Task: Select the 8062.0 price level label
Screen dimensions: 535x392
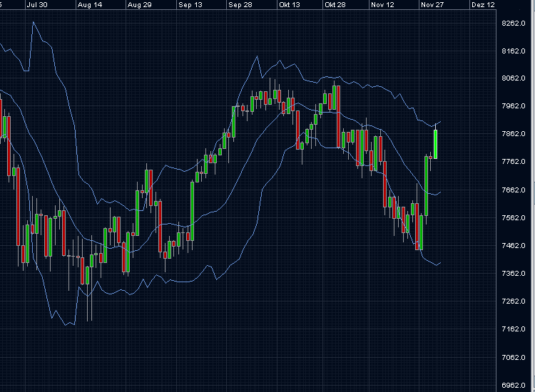Action: [514, 78]
